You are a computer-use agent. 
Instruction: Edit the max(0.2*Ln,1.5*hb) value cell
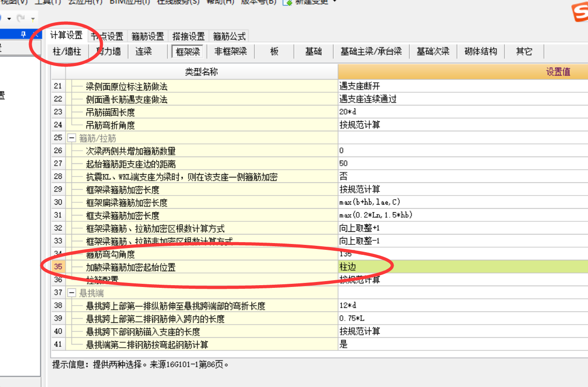tap(463, 215)
